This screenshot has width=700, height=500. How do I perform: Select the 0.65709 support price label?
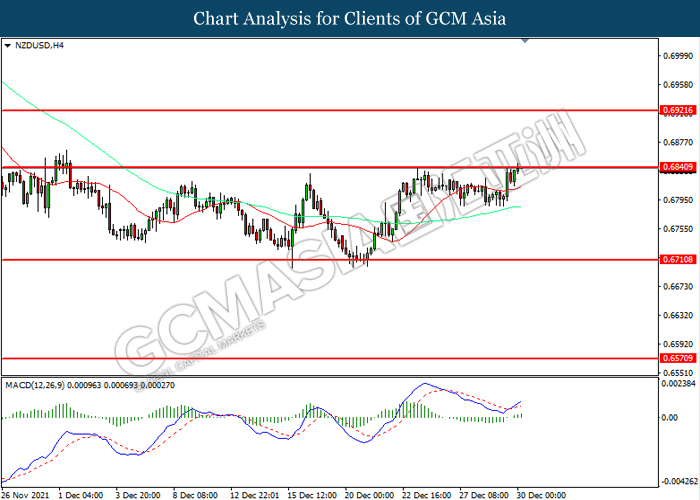point(679,358)
